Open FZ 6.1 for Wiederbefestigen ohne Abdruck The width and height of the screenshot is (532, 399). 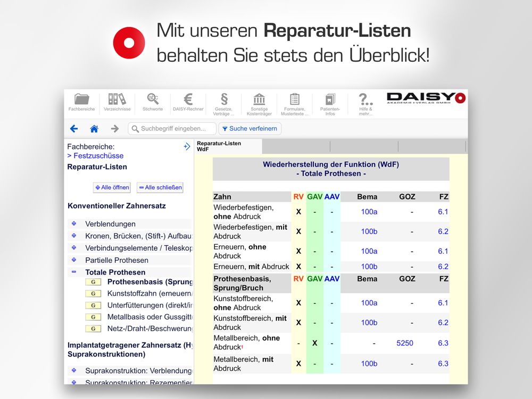point(443,212)
